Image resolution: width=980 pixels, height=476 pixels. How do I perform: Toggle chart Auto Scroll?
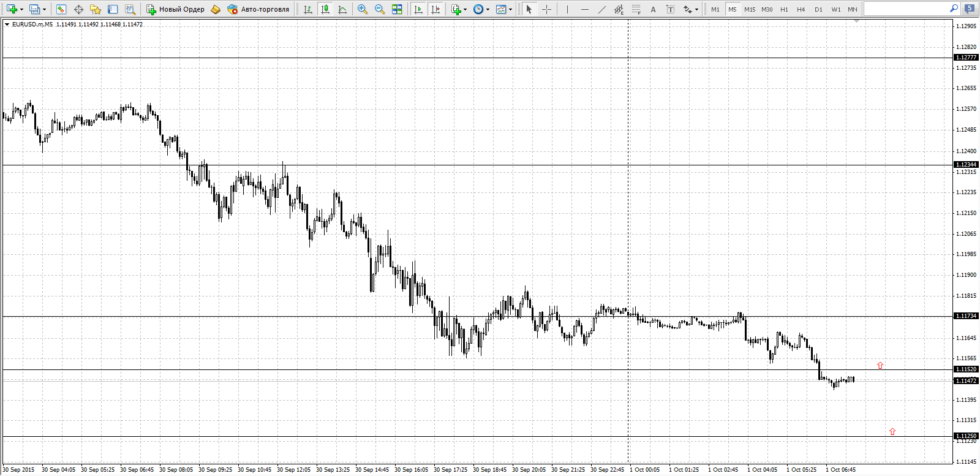pos(418,9)
